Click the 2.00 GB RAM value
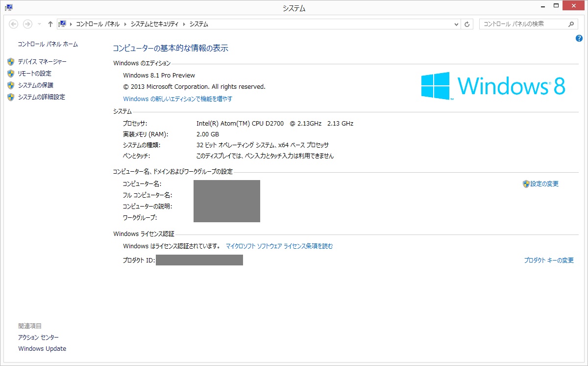This screenshot has width=588, height=366. [x=207, y=134]
